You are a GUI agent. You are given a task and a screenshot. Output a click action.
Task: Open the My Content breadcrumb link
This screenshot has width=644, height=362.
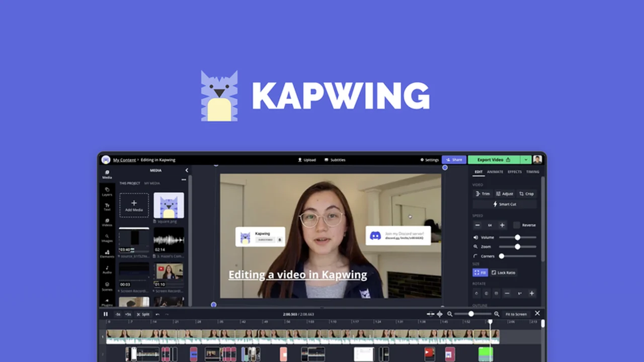point(124,160)
